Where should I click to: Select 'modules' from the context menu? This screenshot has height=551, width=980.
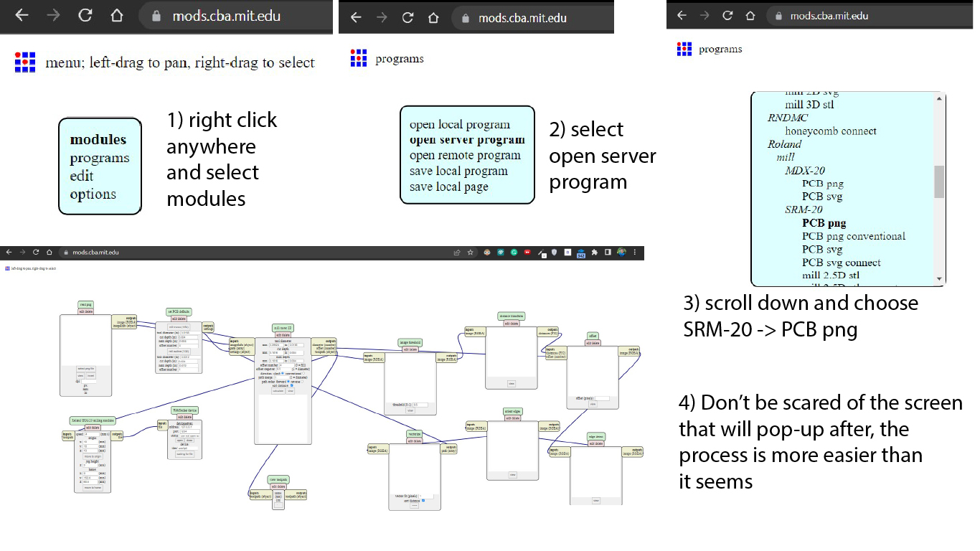(x=98, y=140)
